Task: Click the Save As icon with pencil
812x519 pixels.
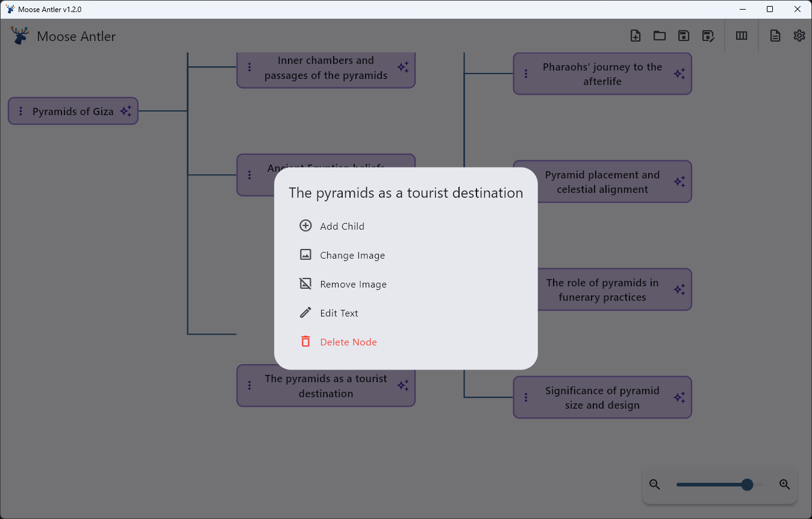Action: pyautogui.click(x=708, y=36)
